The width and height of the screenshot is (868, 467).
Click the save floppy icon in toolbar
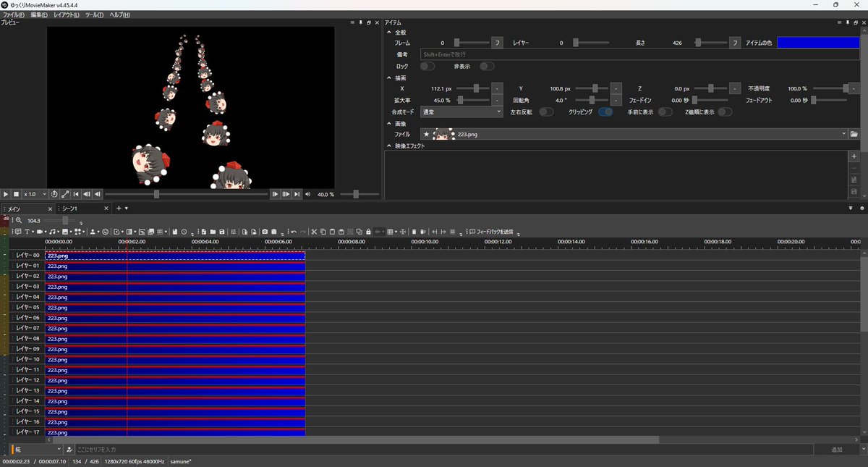click(x=221, y=232)
